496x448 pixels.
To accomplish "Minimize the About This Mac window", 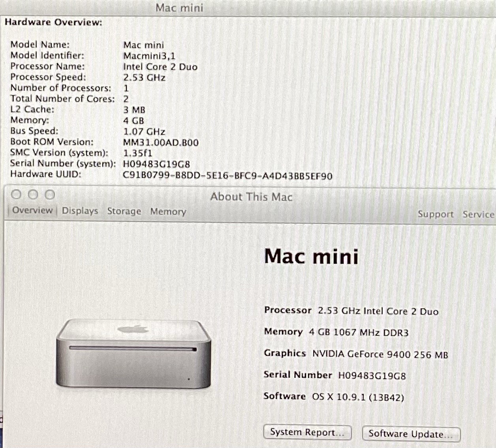I will [x=33, y=194].
